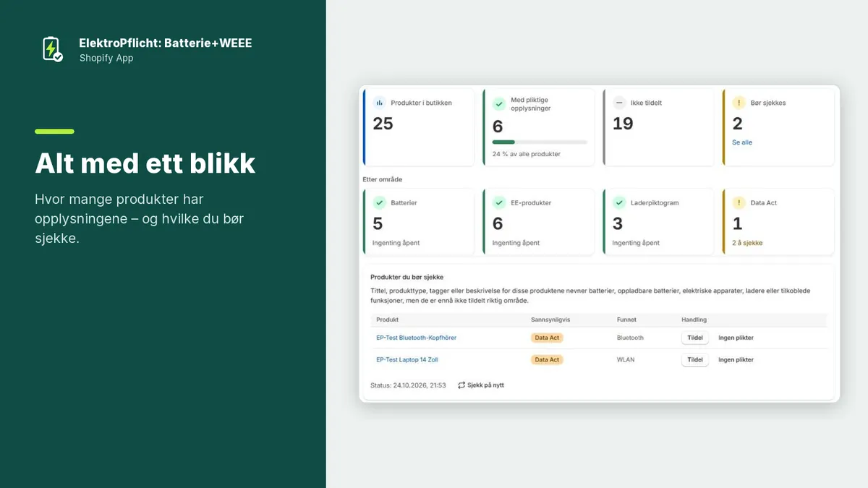Click Ingenting åpent under EE-produkter
Image resolution: width=868 pixels, height=488 pixels.
point(516,243)
